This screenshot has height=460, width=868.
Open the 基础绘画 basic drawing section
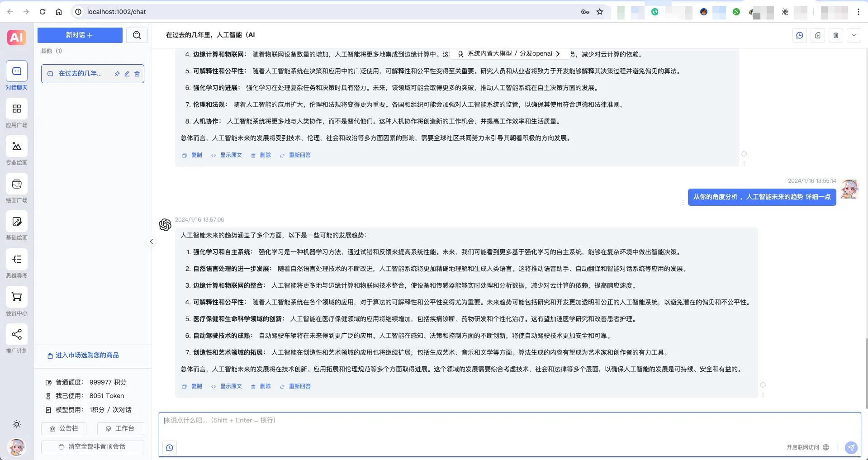click(17, 226)
